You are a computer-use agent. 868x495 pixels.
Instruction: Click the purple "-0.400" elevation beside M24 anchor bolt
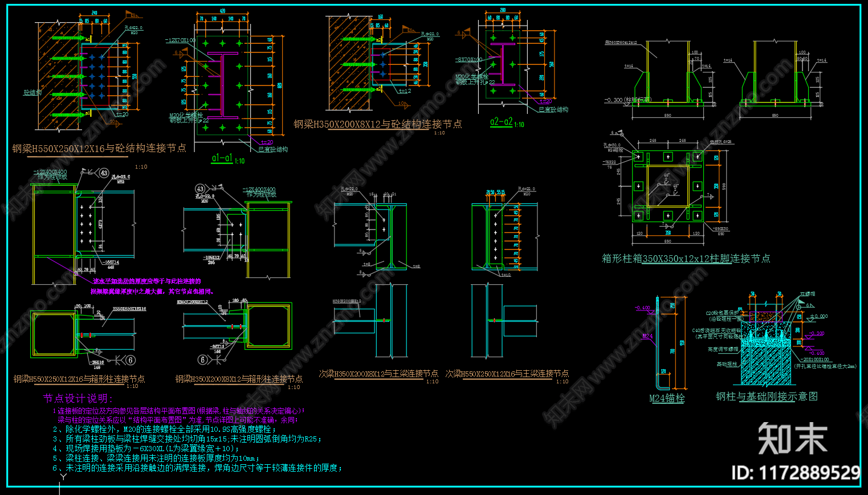(x=643, y=308)
